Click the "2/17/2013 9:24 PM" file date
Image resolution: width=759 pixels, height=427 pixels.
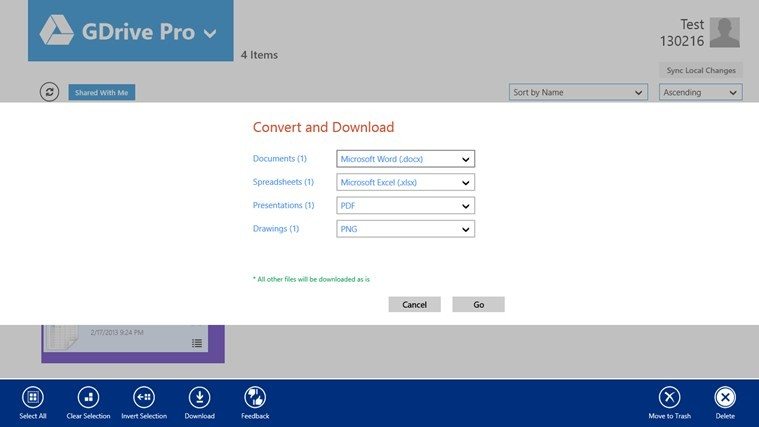tap(117, 333)
